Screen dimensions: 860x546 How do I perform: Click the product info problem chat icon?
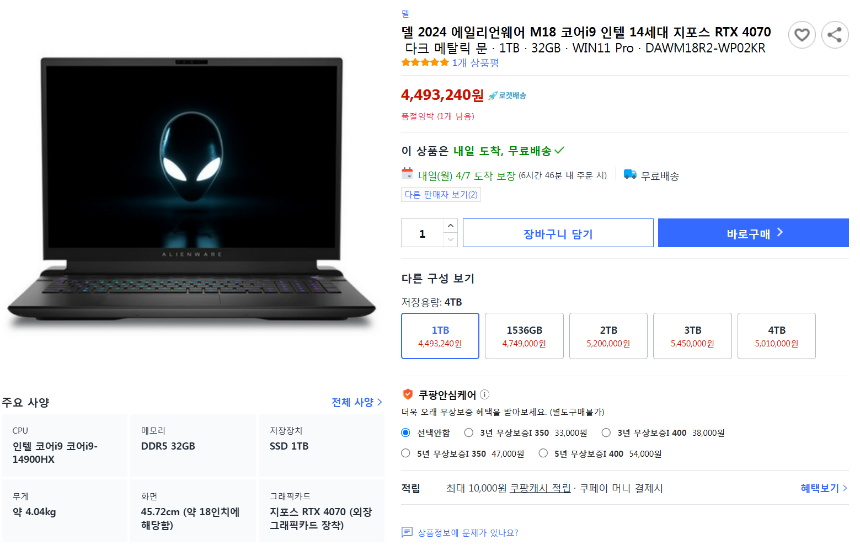pos(407,532)
